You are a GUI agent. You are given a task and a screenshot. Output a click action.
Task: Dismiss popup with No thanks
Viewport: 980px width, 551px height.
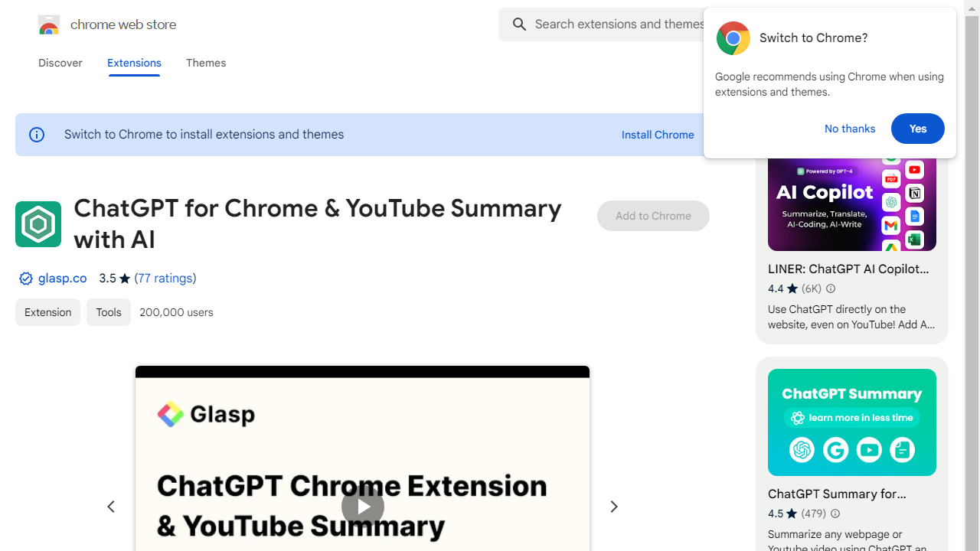coord(850,129)
